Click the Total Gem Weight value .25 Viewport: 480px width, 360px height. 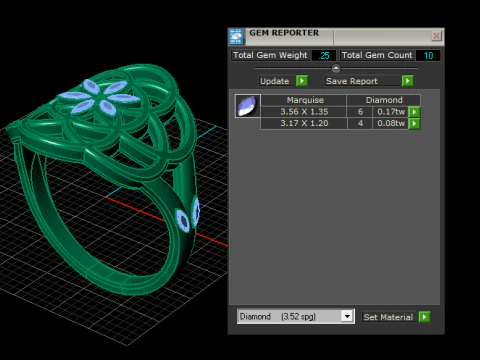tap(324, 55)
